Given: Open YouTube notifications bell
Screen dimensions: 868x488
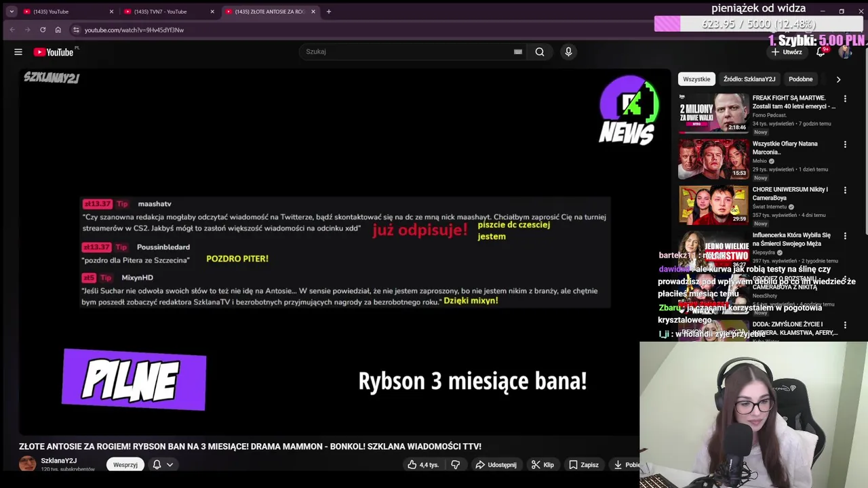Looking at the screenshot, I should pos(821,52).
